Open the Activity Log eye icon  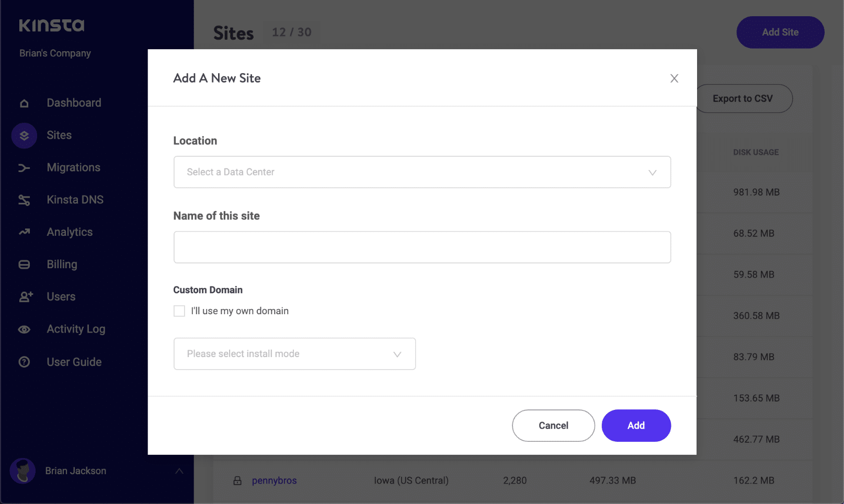coord(24,329)
